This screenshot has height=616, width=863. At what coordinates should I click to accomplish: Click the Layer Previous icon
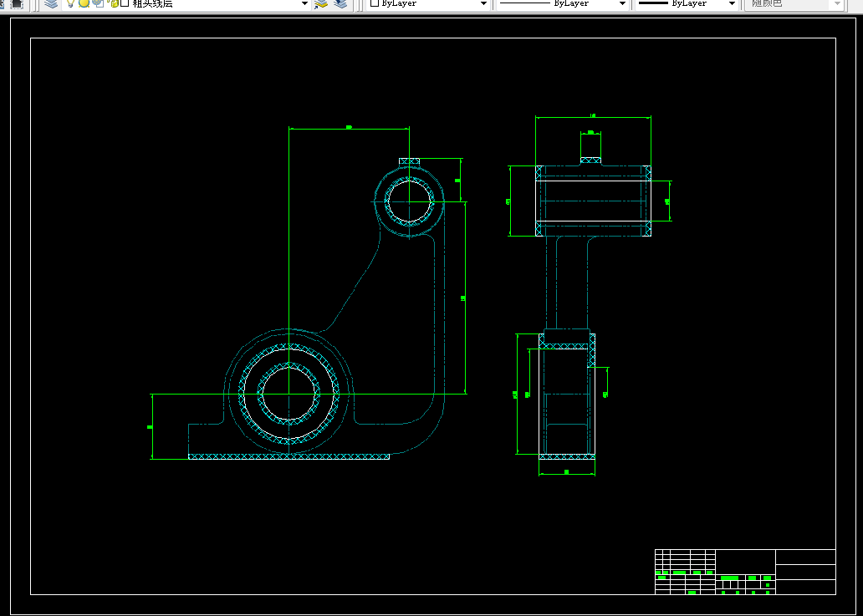(x=340, y=4)
